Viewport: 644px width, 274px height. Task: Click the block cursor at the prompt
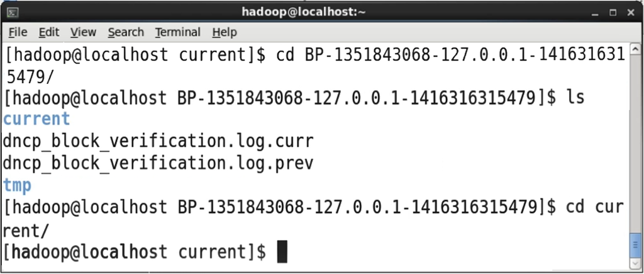tap(282, 252)
